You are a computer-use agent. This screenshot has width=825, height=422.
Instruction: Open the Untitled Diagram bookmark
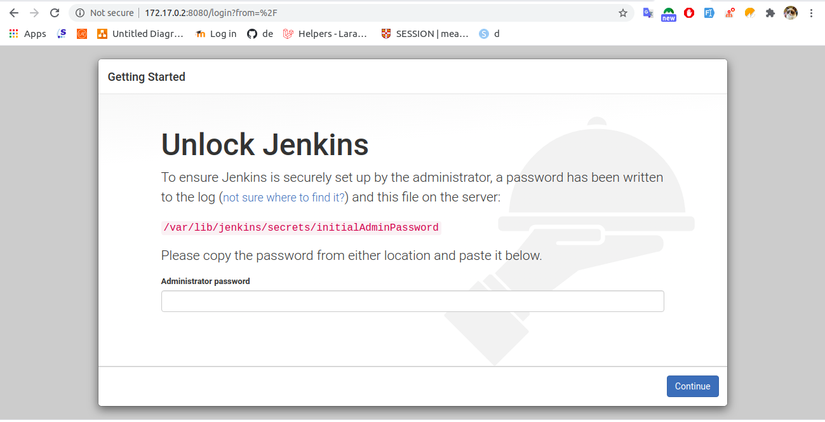coord(140,34)
